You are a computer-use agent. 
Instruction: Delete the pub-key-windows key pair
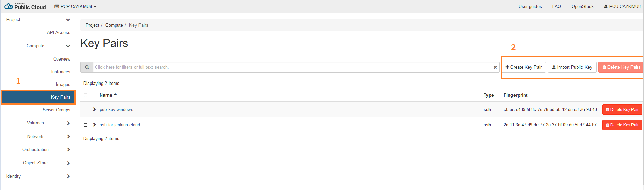point(622,110)
